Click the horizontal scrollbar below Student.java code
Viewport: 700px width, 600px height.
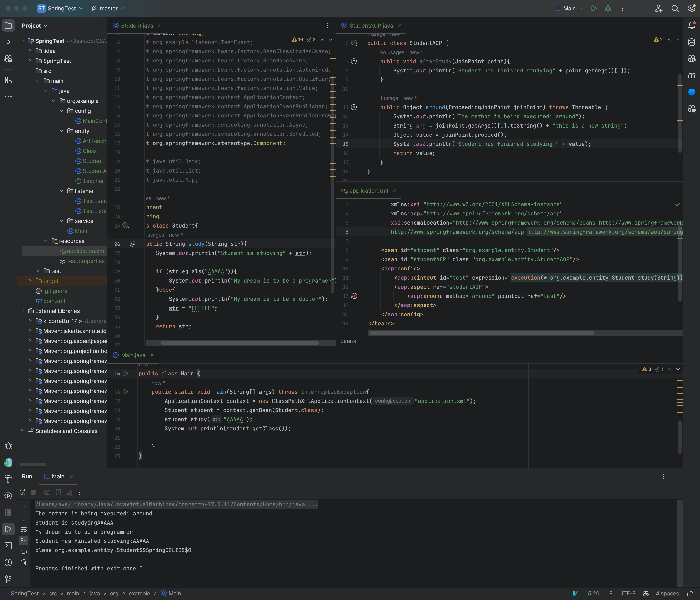coord(240,343)
